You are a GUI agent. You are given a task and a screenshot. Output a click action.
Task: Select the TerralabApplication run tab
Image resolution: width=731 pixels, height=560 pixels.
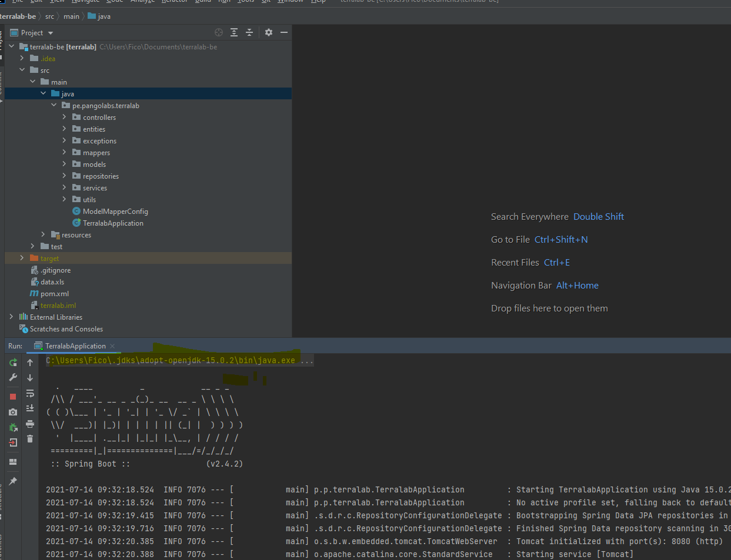(75, 346)
